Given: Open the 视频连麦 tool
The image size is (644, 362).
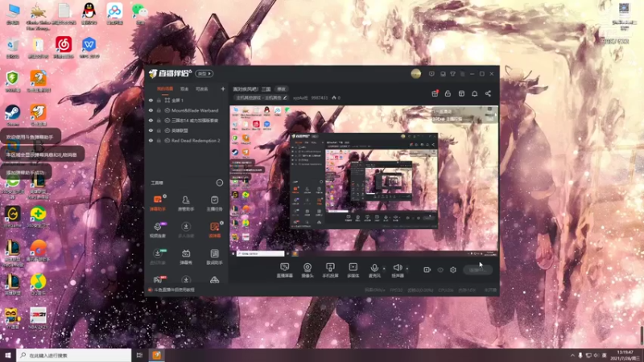Looking at the screenshot, I should 157,229.
